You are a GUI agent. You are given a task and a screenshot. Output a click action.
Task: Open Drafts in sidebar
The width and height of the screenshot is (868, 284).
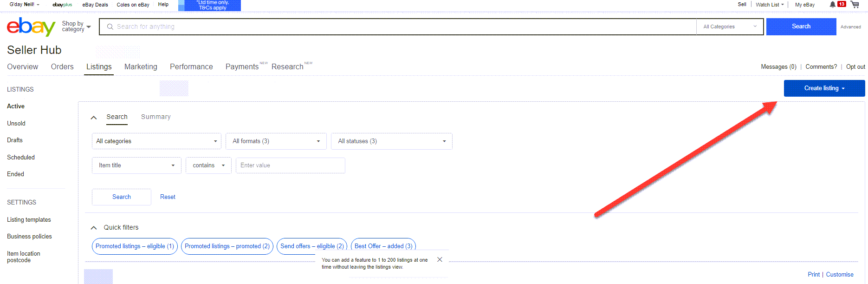15,140
